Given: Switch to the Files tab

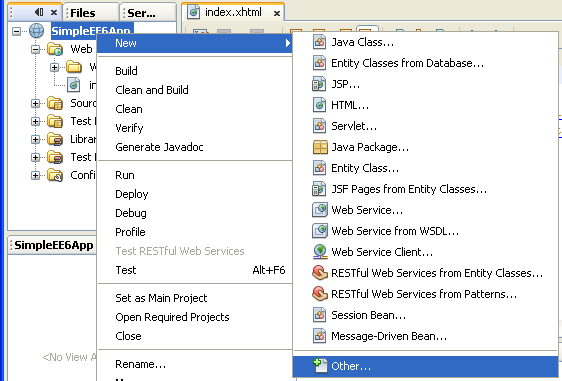Looking at the screenshot, I should (90, 13).
